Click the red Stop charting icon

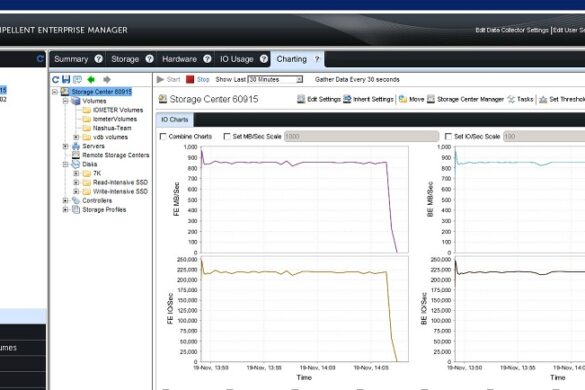[190, 79]
